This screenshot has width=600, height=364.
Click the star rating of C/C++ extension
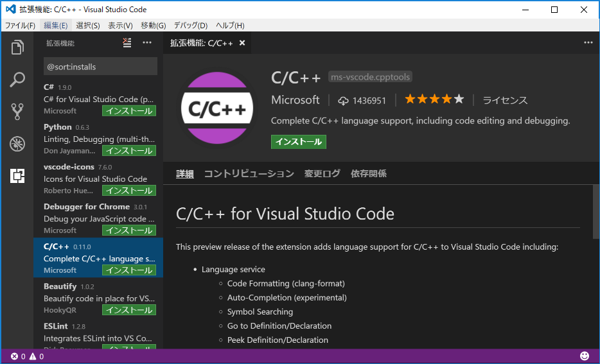click(x=435, y=100)
